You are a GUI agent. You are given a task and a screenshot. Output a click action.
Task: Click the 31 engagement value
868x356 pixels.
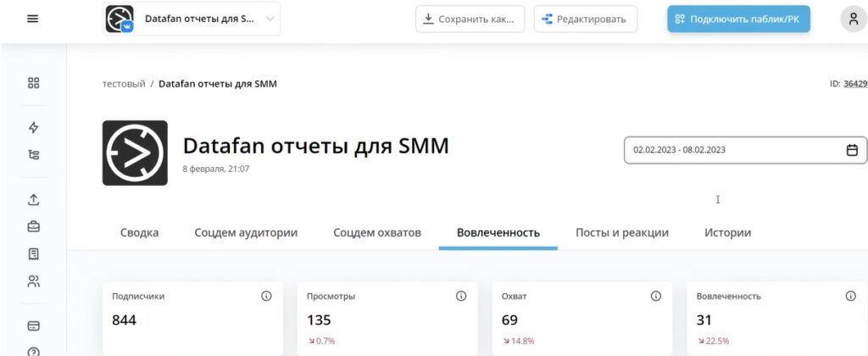(704, 320)
